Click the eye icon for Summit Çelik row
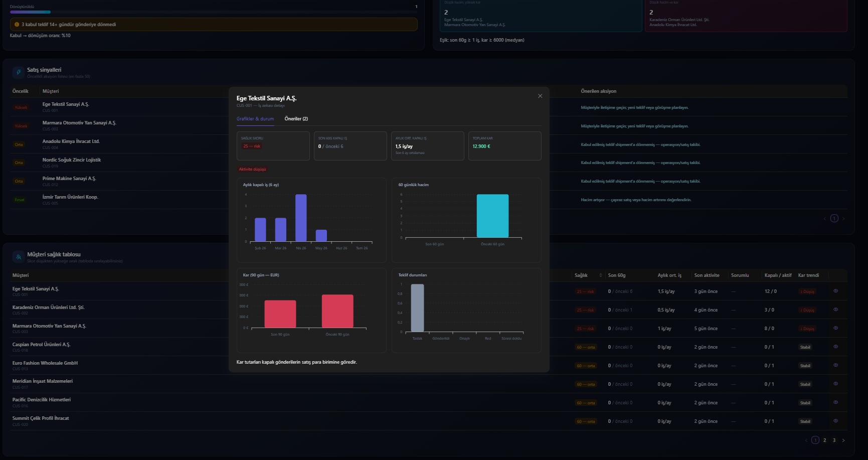The width and height of the screenshot is (868, 460). 835,421
